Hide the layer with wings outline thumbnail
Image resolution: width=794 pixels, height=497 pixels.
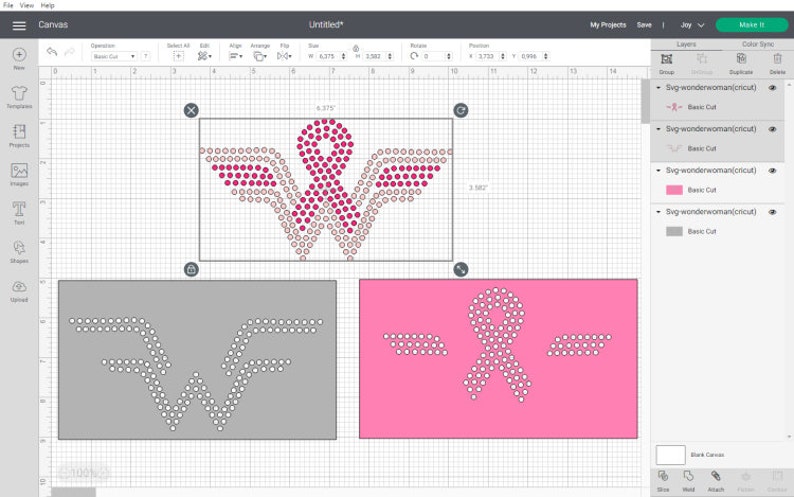tap(772, 129)
